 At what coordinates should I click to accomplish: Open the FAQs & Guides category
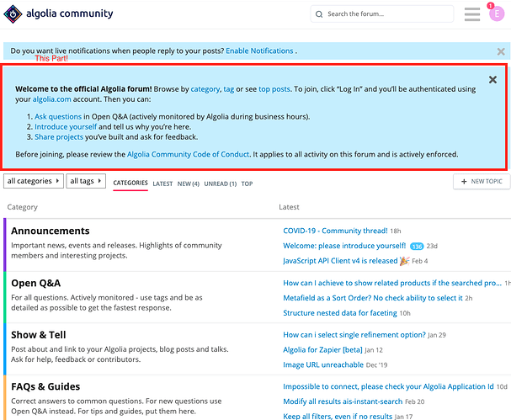45,386
